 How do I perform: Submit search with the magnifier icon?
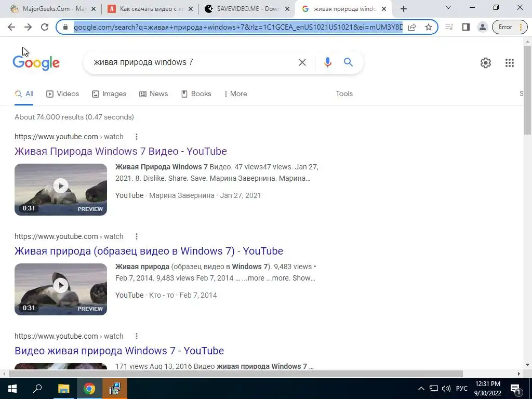[x=348, y=62]
